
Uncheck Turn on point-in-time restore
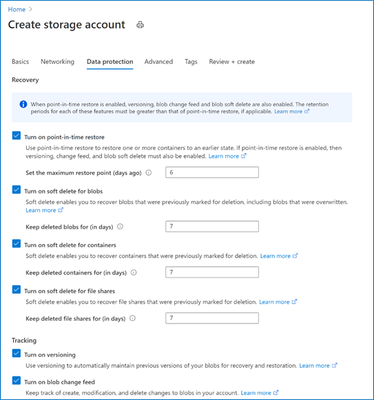[16, 136]
